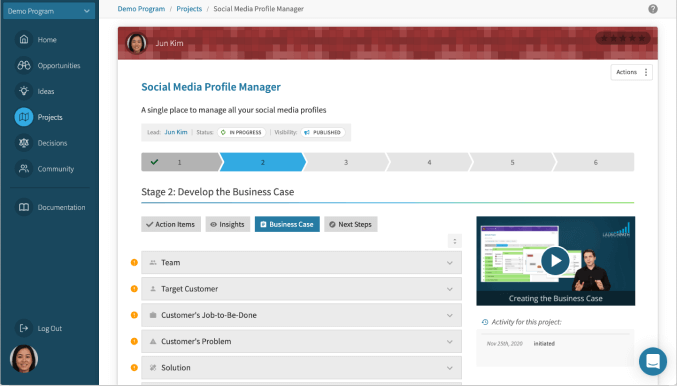Select stage 3 in progress bar

[x=346, y=162]
